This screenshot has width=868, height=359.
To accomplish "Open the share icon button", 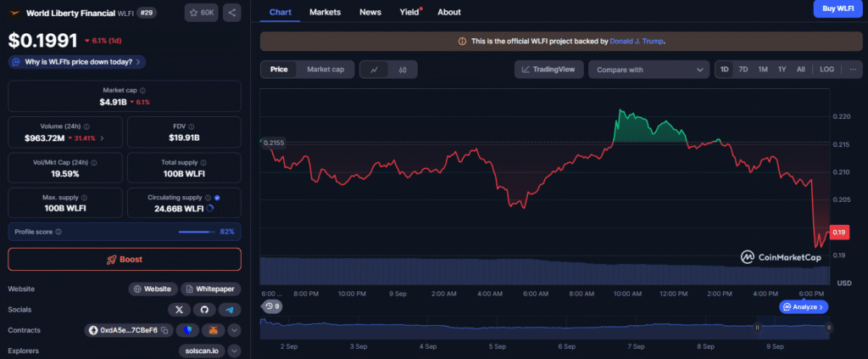I will coord(232,13).
